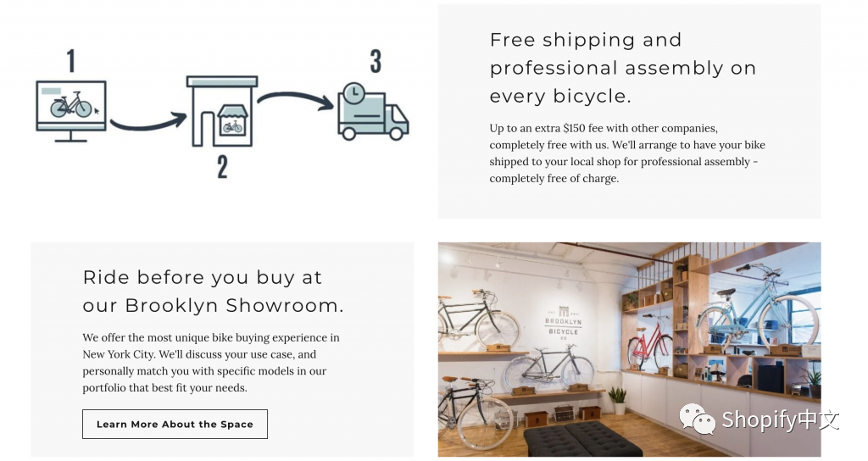Click the free shipping description paragraph

tap(627, 153)
